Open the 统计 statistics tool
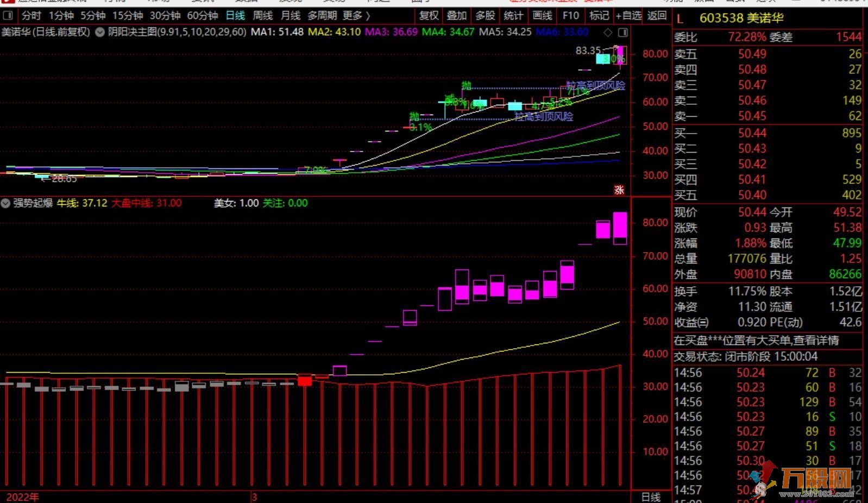 coord(513,16)
